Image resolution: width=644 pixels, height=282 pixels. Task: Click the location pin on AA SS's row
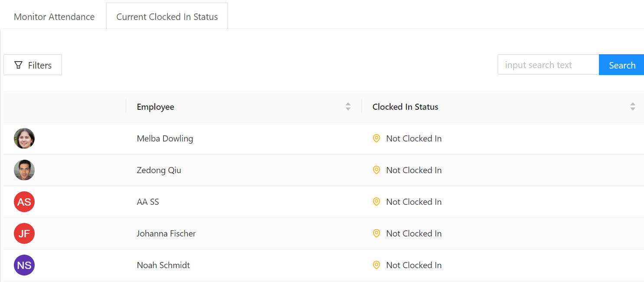(376, 201)
